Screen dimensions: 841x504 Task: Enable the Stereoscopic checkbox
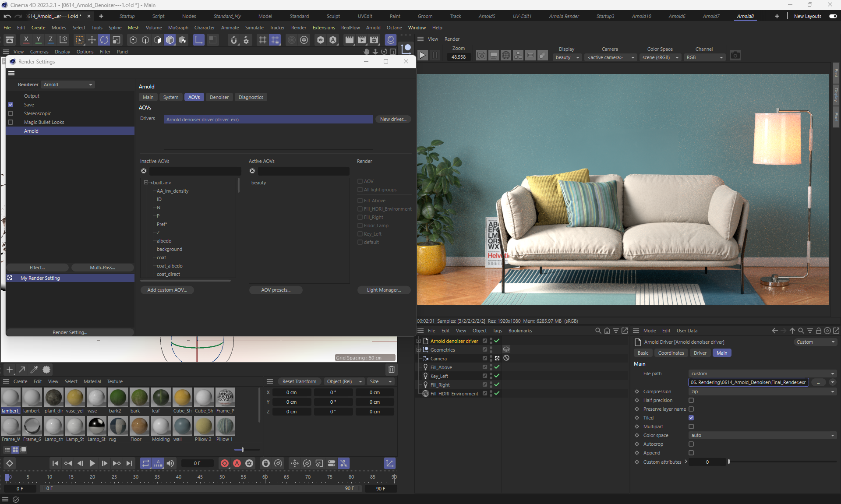[x=11, y=113]
